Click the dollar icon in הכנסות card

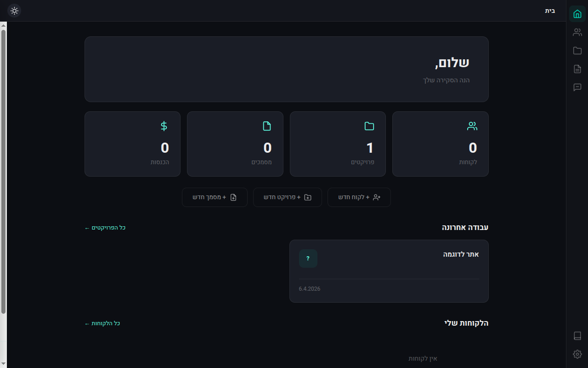click(164, 126)
